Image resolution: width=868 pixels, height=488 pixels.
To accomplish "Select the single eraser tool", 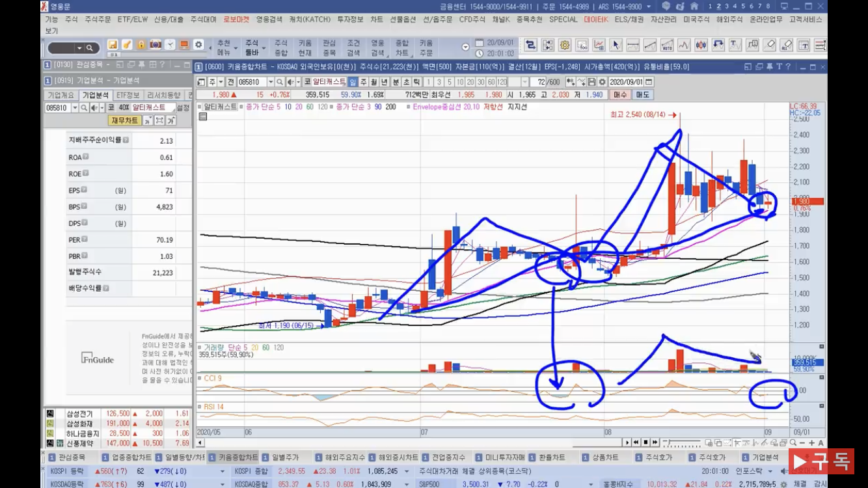I will pyautogui.click(x=770, y=45).
